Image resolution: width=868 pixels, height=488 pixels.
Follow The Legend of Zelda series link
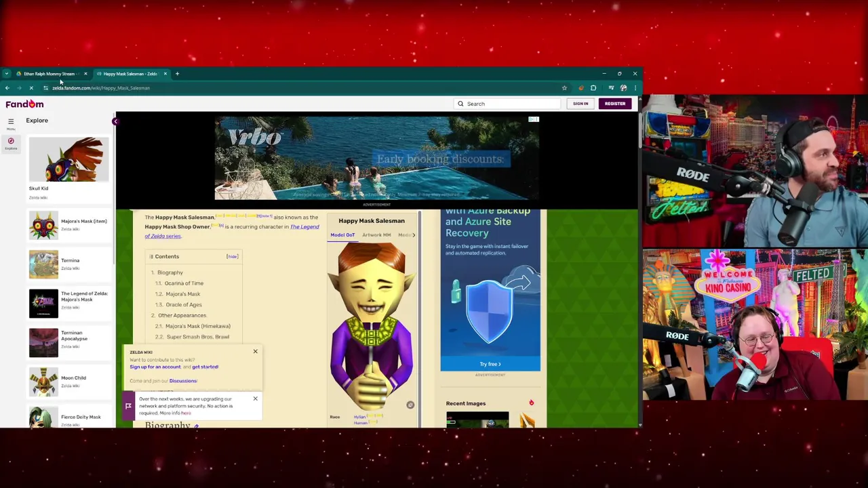click(x=232, y=231)
